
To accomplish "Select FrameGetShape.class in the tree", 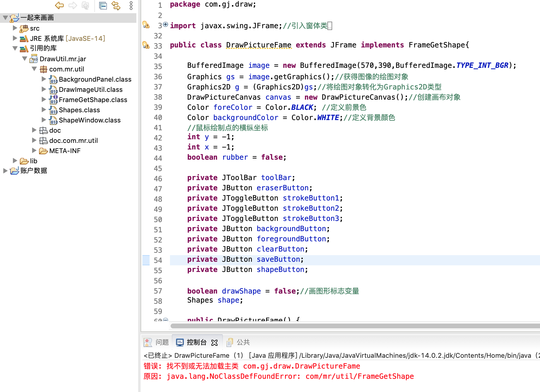I will click(93, 100).
